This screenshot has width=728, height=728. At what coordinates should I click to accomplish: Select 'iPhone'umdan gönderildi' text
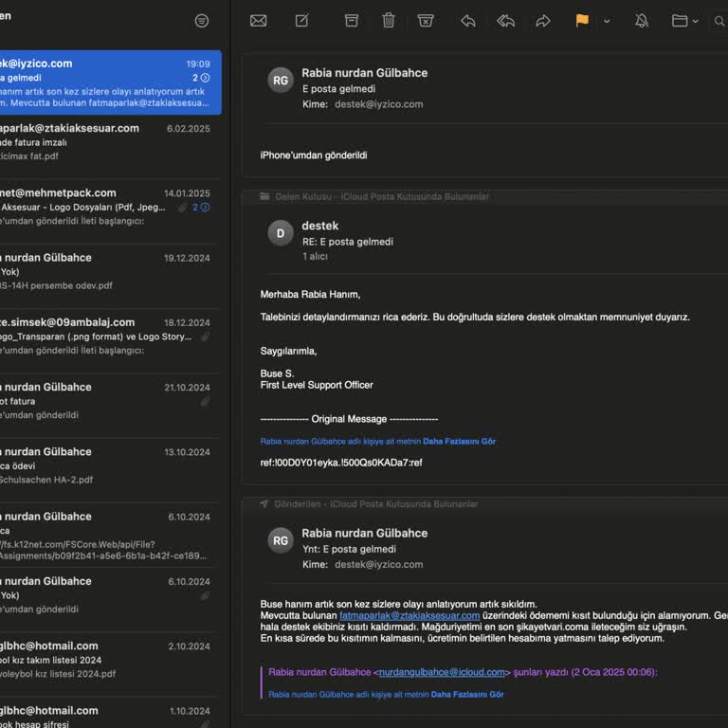[314, 155]
